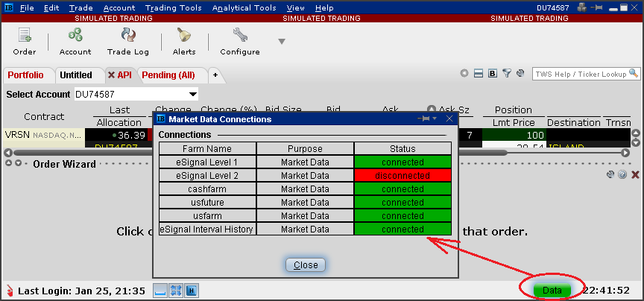
Task: Click the Data connection status indicator
Action: coord(552,291)
